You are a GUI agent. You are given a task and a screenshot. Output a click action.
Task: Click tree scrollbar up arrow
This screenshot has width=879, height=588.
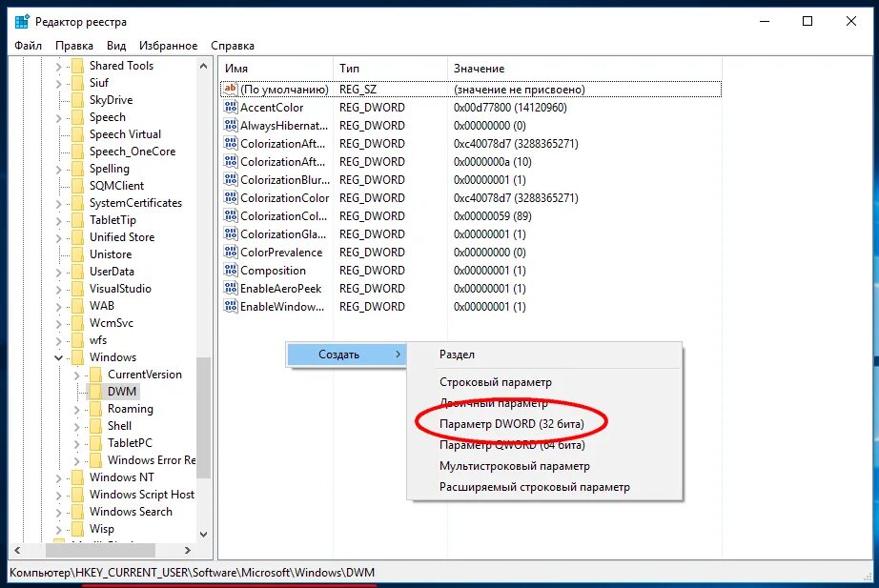203,66
